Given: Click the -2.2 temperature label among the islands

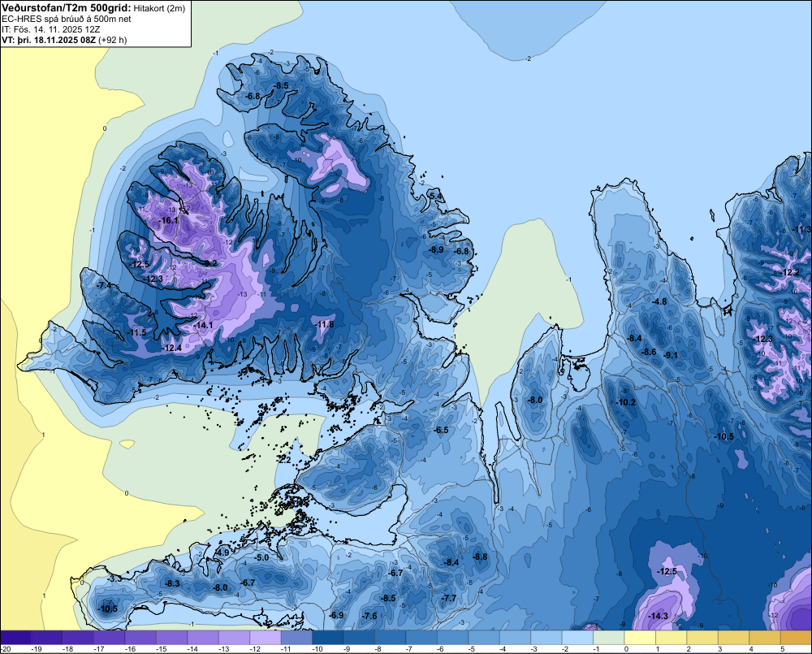Looking at the screenshot, I should [x=283, y=459].
